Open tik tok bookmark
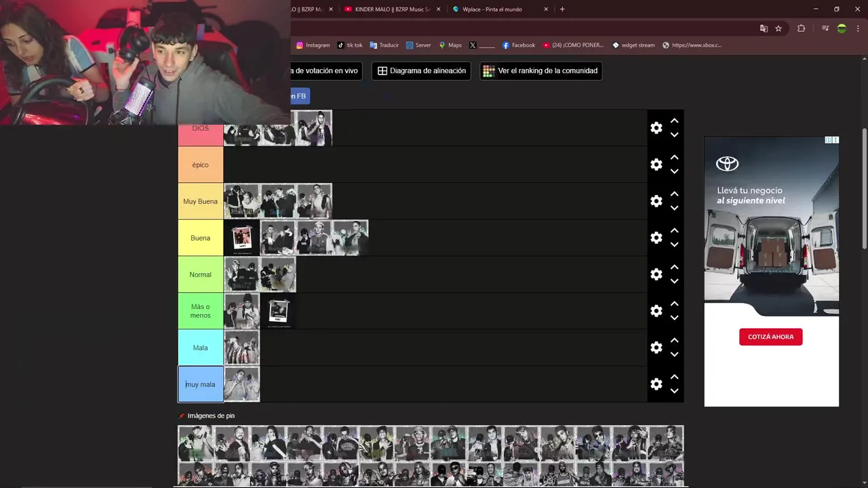 [x=350, y=45]
